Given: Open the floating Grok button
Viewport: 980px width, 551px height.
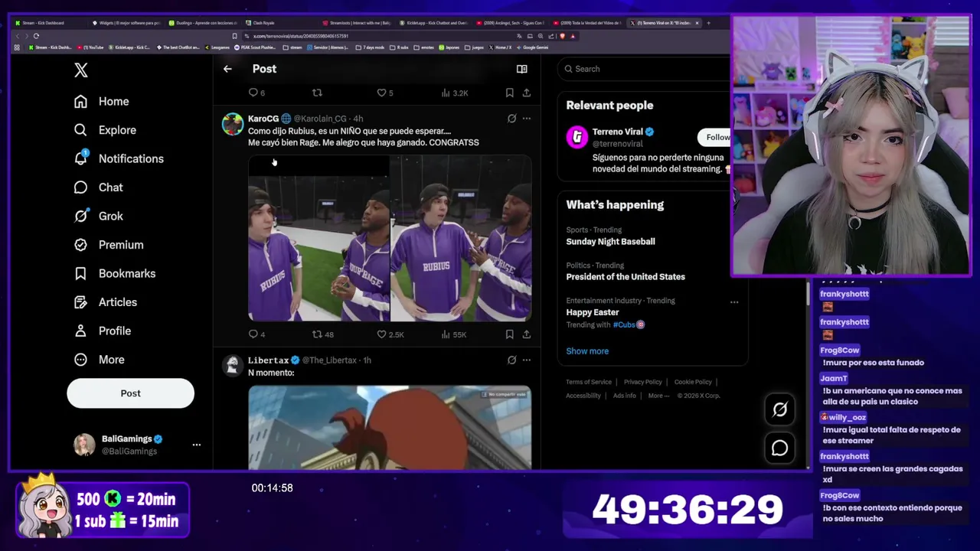Looking at the screenshot, I should click(779, 409).
